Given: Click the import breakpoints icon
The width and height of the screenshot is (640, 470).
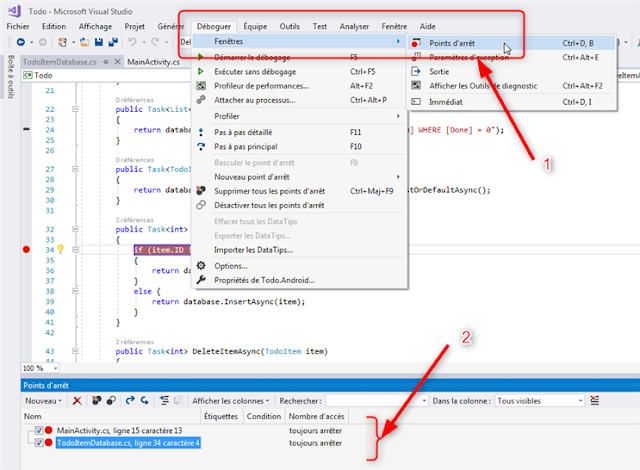Looking at the screenshot, I should 145,401.
